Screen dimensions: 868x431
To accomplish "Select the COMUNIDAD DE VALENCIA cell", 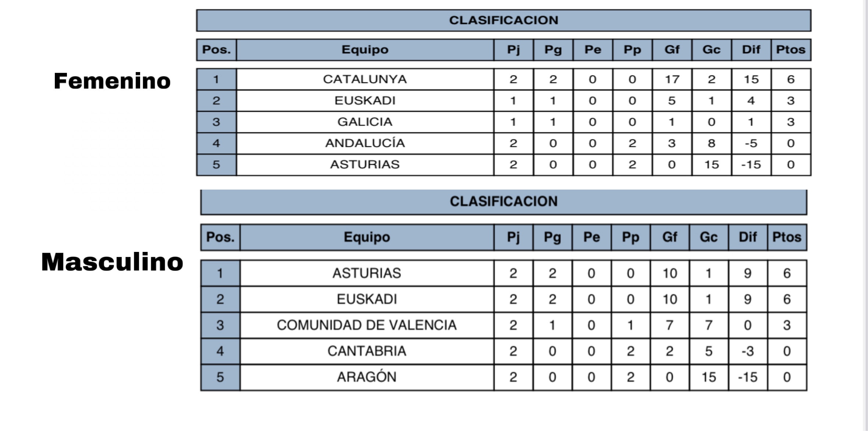I will coord(367,325).
